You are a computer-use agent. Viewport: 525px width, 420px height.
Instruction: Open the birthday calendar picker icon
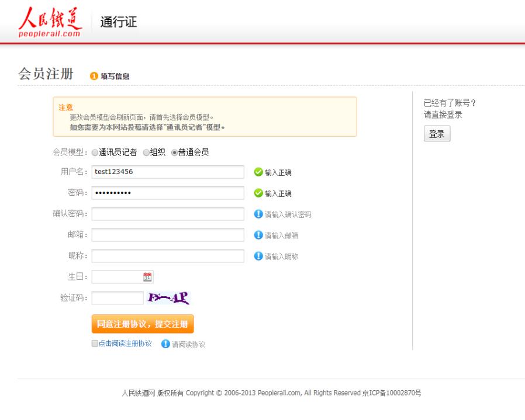(147, 277)
